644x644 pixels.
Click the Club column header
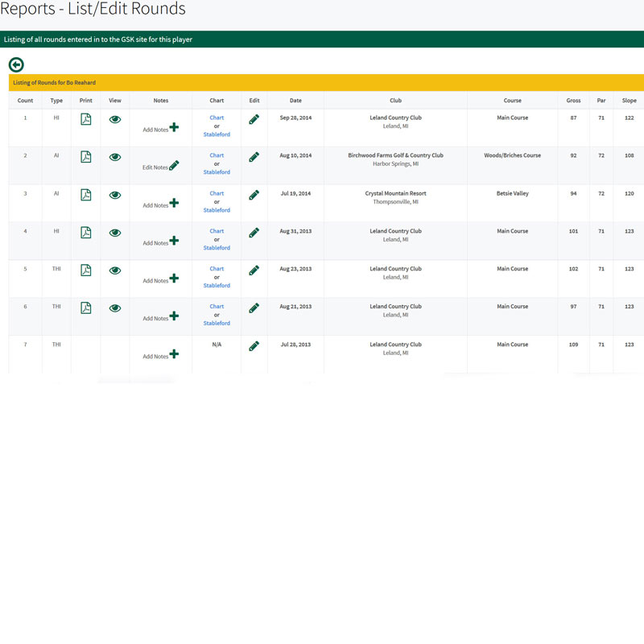coord(395,101)
